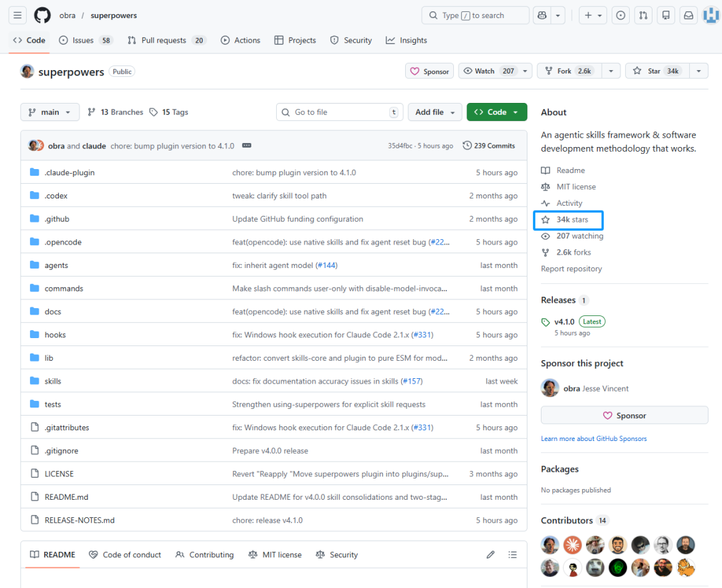
Task: Expand the Add file dropdown
Action: point(435,112)
